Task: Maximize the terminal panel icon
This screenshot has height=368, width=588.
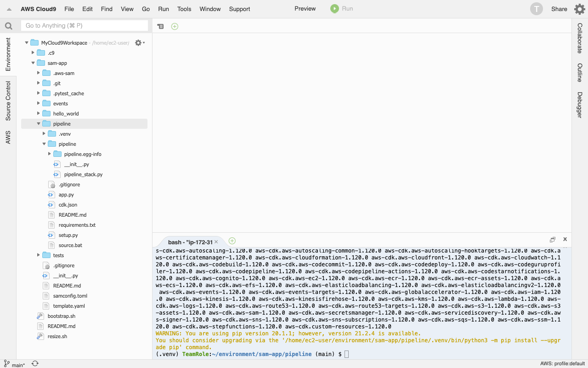Action: point(553,240)
